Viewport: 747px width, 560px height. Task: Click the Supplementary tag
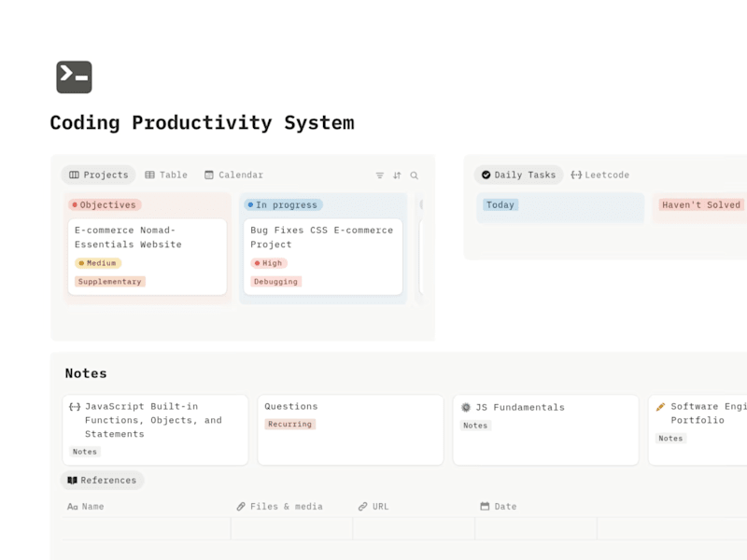(110, 282)
